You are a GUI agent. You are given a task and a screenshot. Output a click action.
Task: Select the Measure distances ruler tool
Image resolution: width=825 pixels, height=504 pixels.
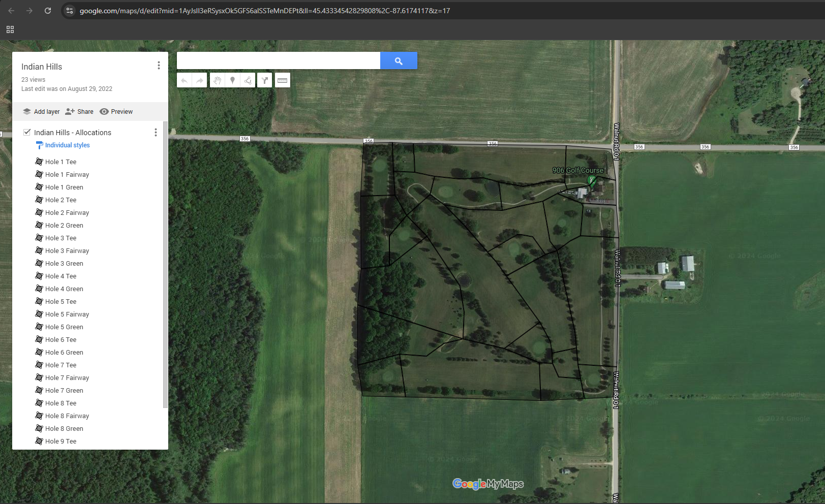coord(283,80)
